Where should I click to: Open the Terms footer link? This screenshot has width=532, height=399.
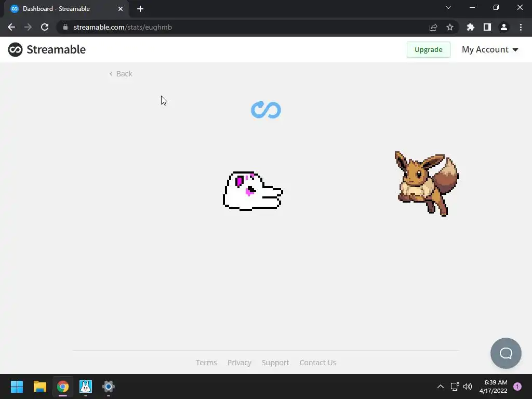coord(206,363)
